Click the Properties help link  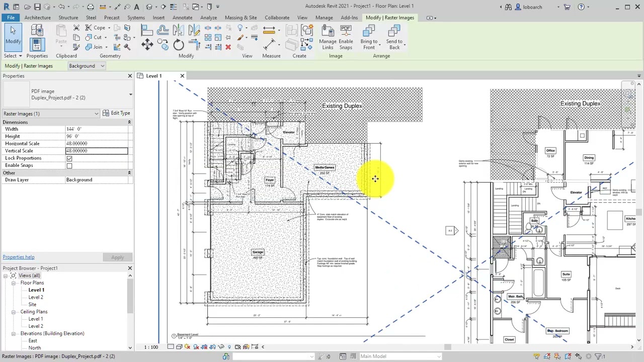pos(19,257)
